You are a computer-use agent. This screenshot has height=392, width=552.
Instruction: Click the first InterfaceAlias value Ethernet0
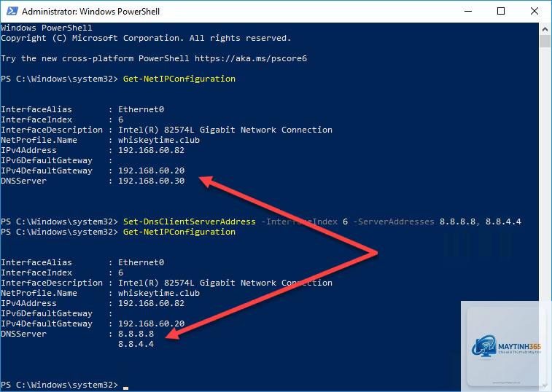pyautogui.click(x=141, y=109)
